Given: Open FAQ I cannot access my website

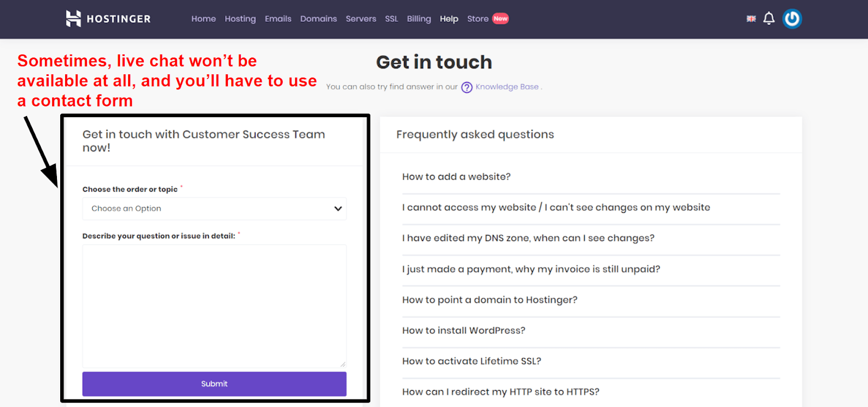Looking at the screenshot, I should [556, 207].
